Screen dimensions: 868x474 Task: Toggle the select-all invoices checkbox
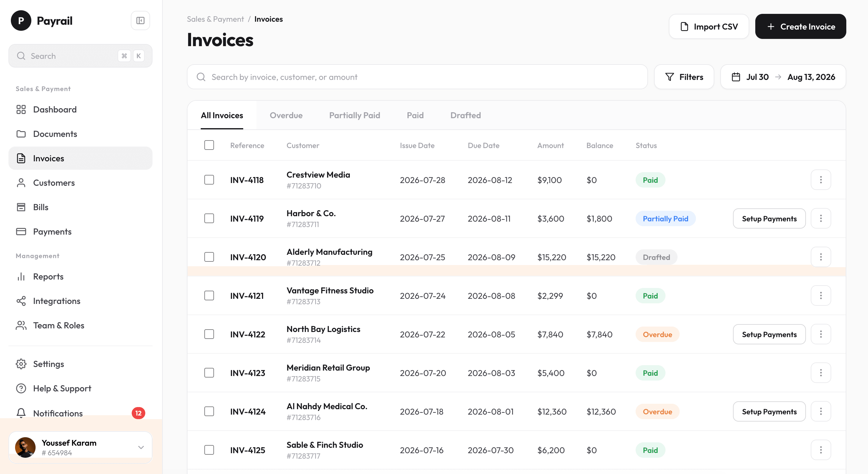(209, 145)
